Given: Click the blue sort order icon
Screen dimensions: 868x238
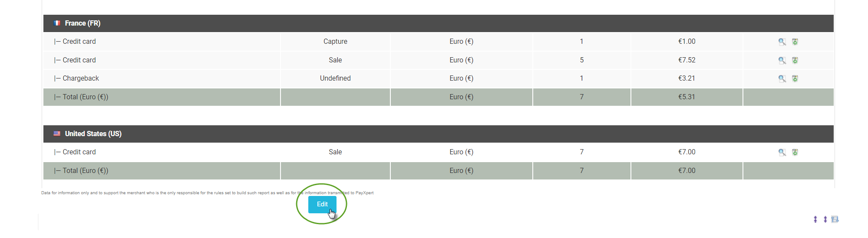Looking at the screenshot, I should (835, 219).
